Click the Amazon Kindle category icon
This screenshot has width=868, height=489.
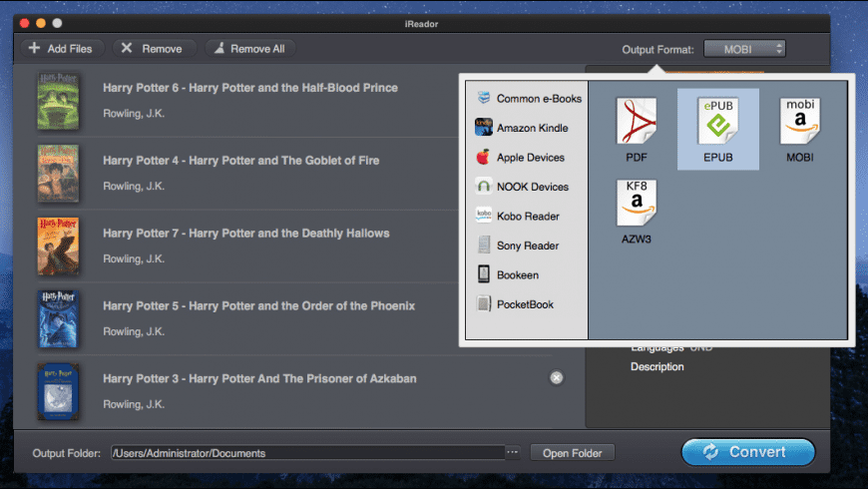pyautogui.click(x=483, y=128)
